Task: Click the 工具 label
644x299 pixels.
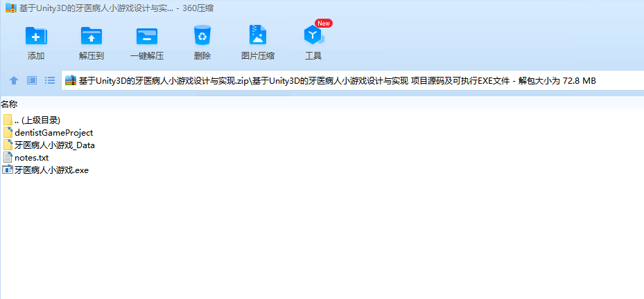Action: [313, 56]
